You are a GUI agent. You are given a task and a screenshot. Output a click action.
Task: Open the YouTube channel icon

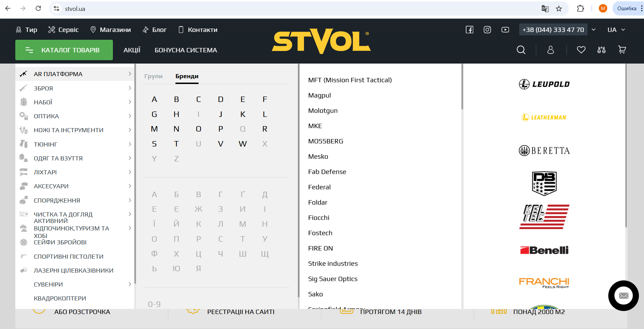pos(505,30)
